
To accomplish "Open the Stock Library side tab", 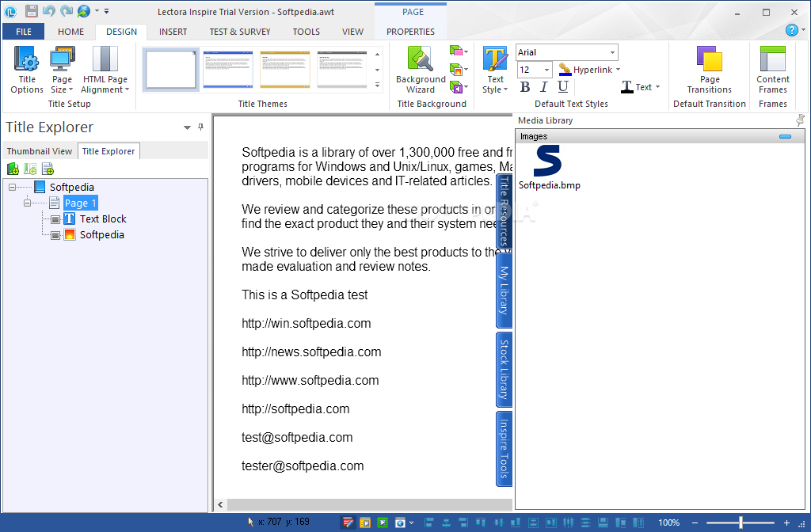I will (504, 370).
